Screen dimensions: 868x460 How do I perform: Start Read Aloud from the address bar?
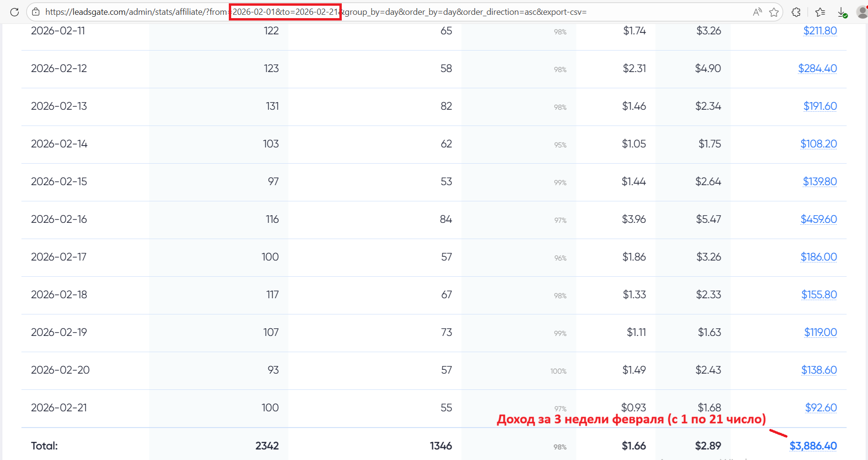(757, 12)
